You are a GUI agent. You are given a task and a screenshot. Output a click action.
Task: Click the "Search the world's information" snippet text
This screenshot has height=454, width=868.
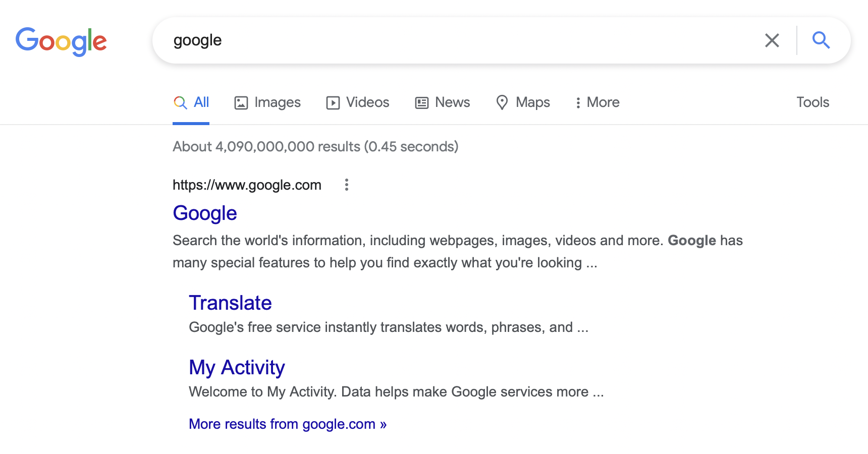458,251
